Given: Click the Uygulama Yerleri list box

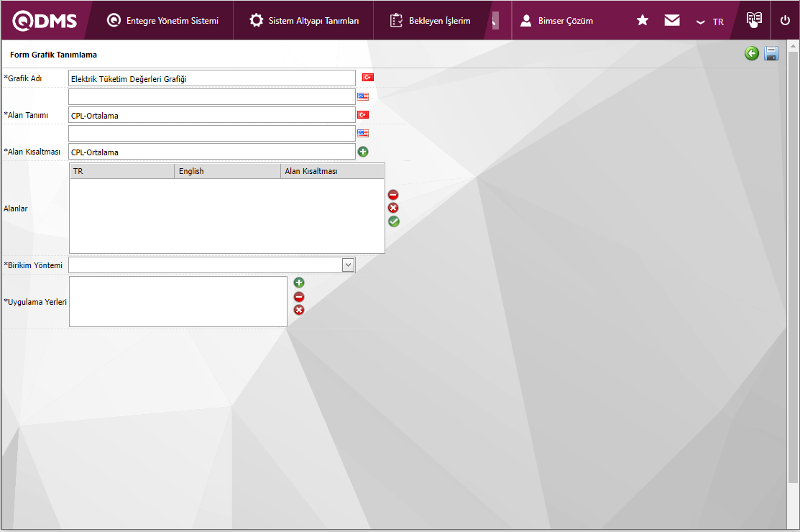Looking at the screenshot, I should [x=178, y=301].
